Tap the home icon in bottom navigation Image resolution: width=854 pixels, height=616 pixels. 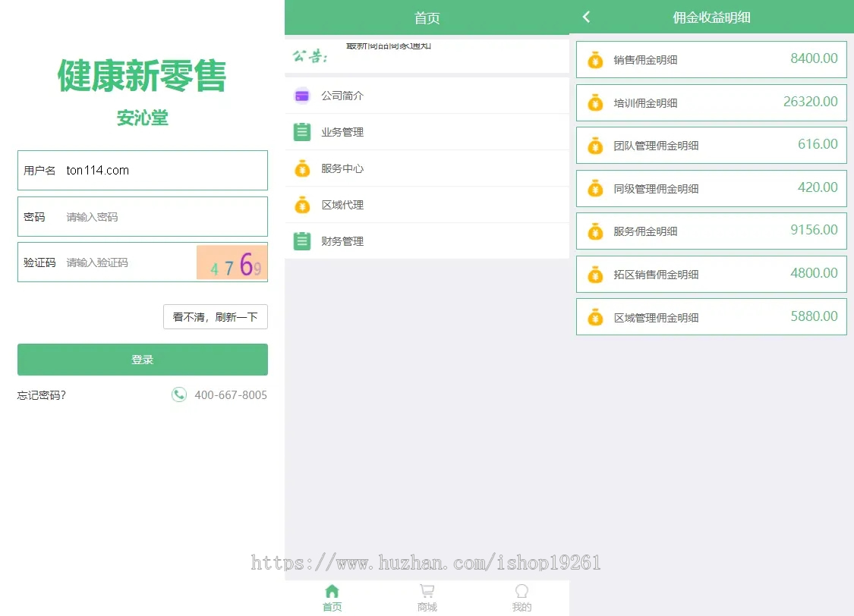[332, 591]
